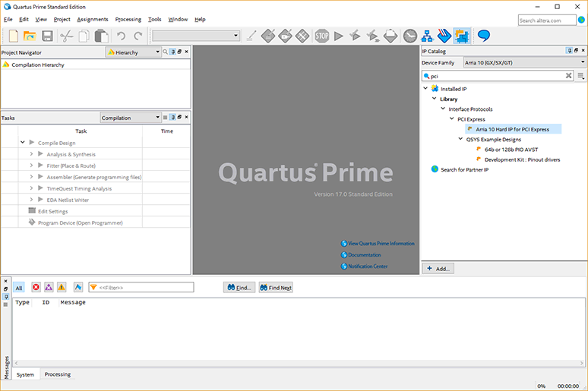This screenshot has width=588, height=391.
Task: Click the Search altera.com field
Action: click(547, 20)
